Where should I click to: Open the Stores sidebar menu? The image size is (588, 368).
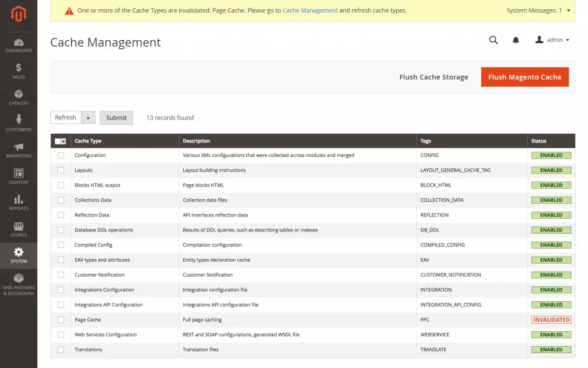[18, 230]
